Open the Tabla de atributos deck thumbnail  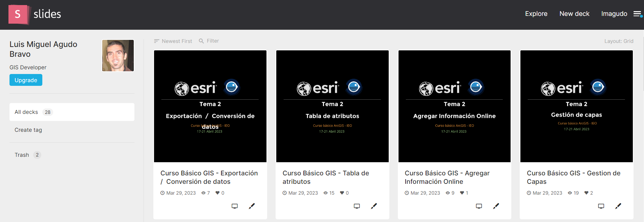pyautogui.click(x=332, y=106)
